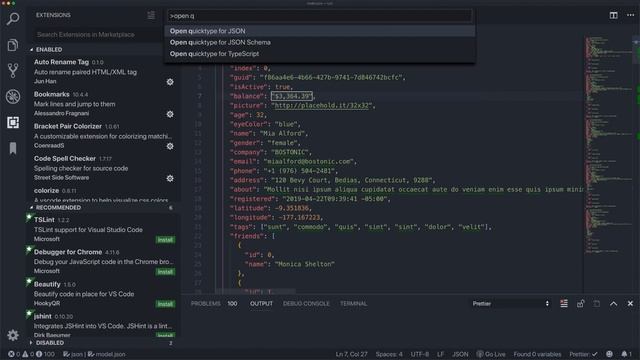Switch to the PROBLEMS tab
This screenshot has height=360, width=640.
click(x=205, y=304)
